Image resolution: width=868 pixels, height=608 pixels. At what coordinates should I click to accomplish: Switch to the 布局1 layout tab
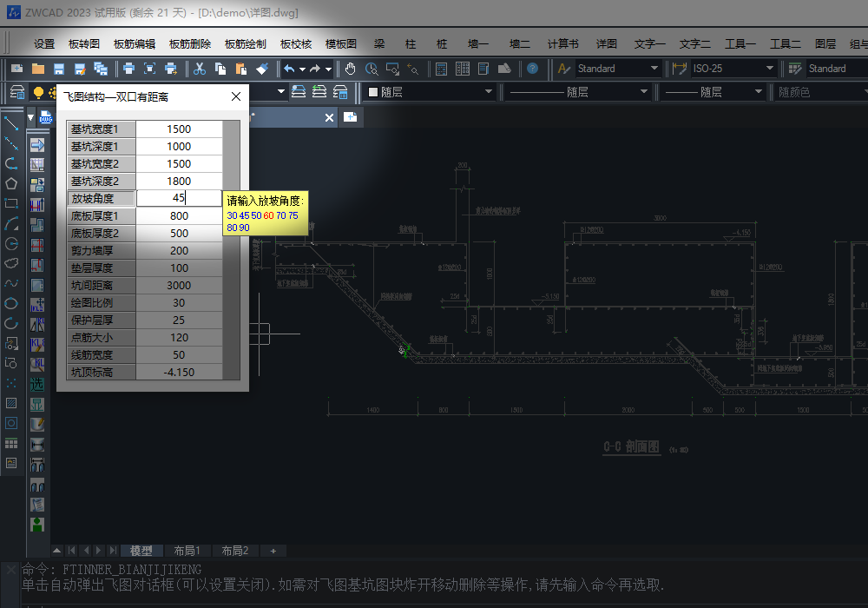coord(187,551)
